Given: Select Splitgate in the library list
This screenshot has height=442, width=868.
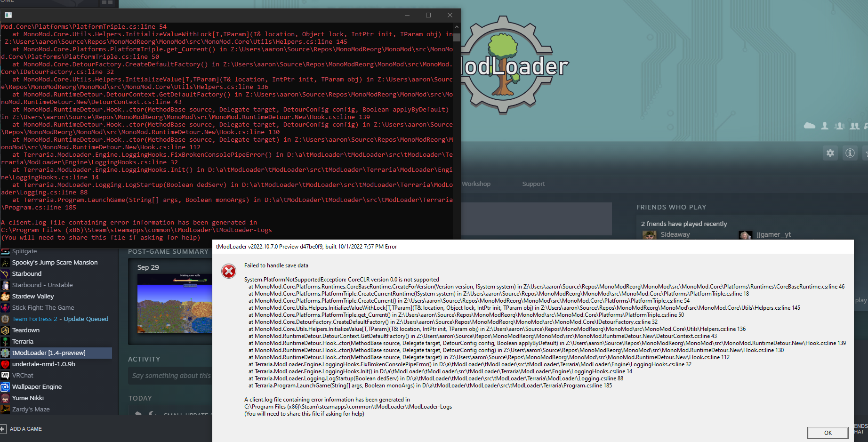Looking at the screenshot, I should 24,251.
